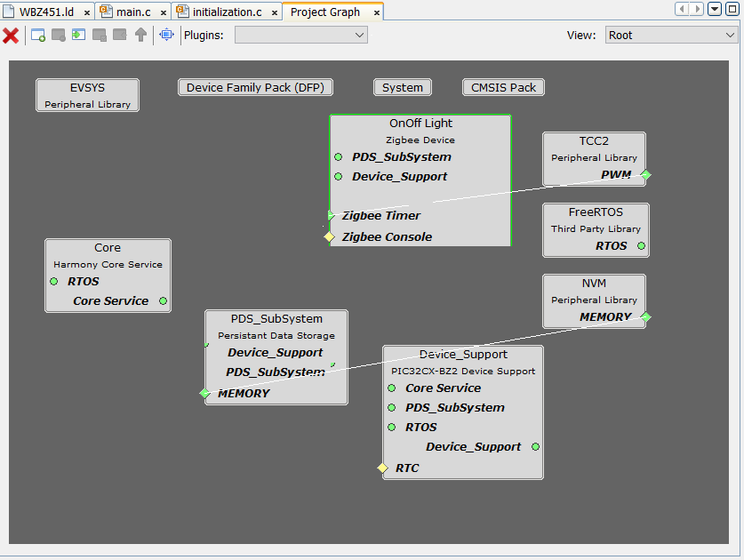
Task: Select the Device Family Pack (DFP) component
Action: (254, 87)
